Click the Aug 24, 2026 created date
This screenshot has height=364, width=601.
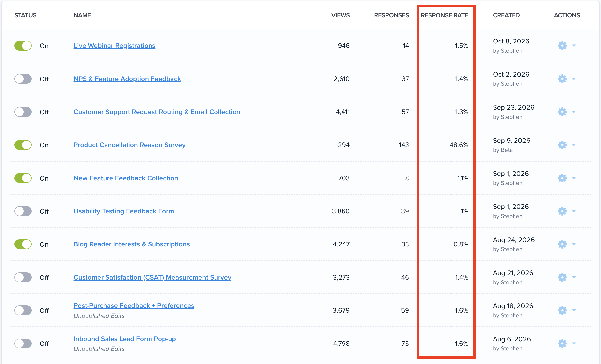point(514,240)
